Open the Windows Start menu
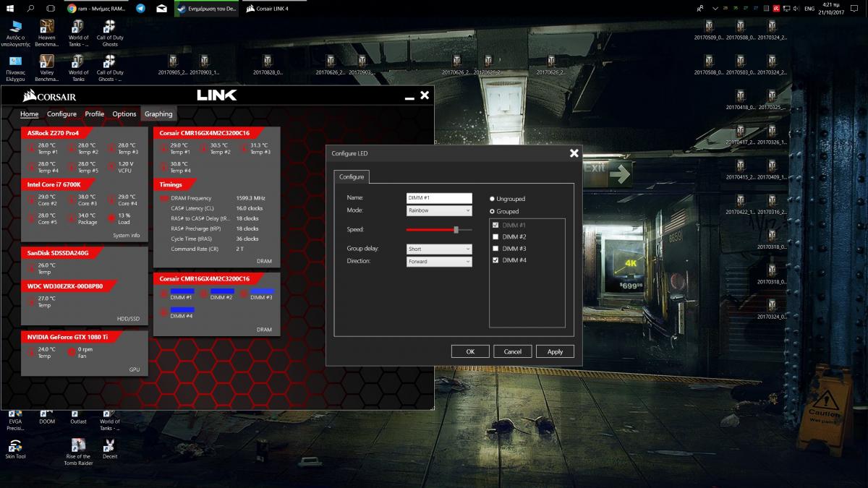 (x=10, y=9)
